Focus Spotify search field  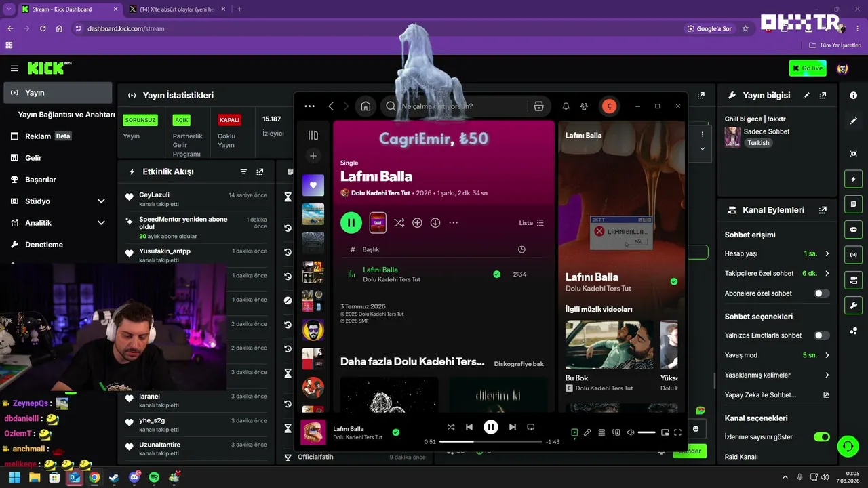point(454,106)
